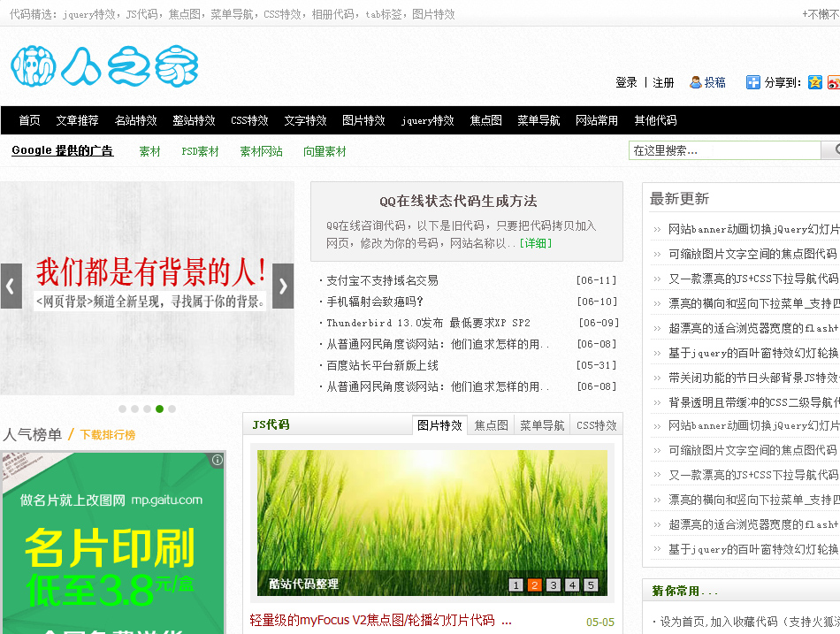
Task: Switch to the 焦点图 tab in JS代码 panel
Action: (x=491, y=425)
